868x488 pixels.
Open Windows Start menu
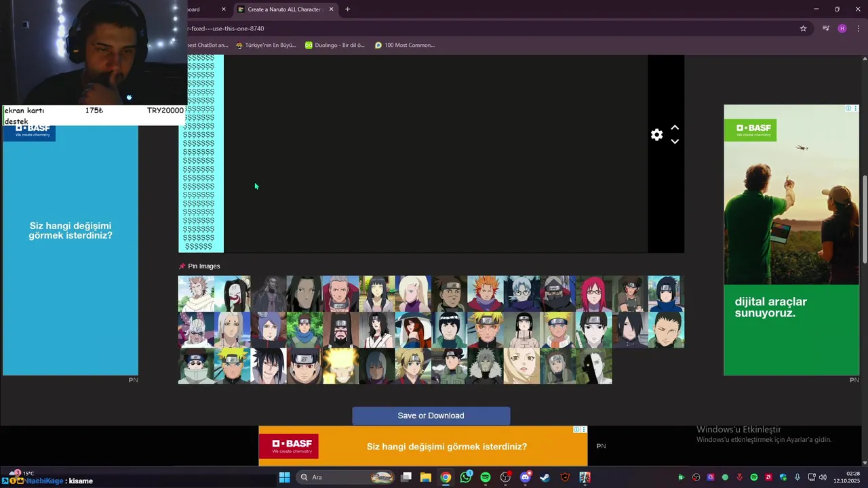(x=284, y=477)
